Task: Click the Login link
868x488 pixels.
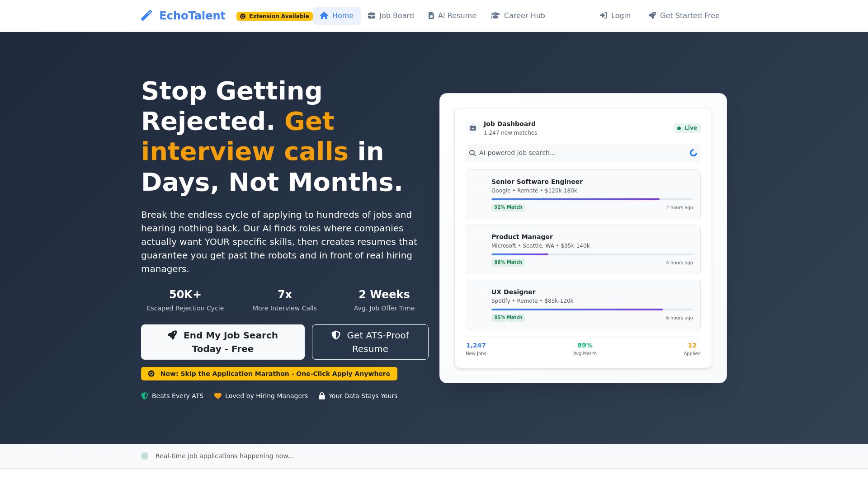Action: pyautogui.click(x=615, y=15)
